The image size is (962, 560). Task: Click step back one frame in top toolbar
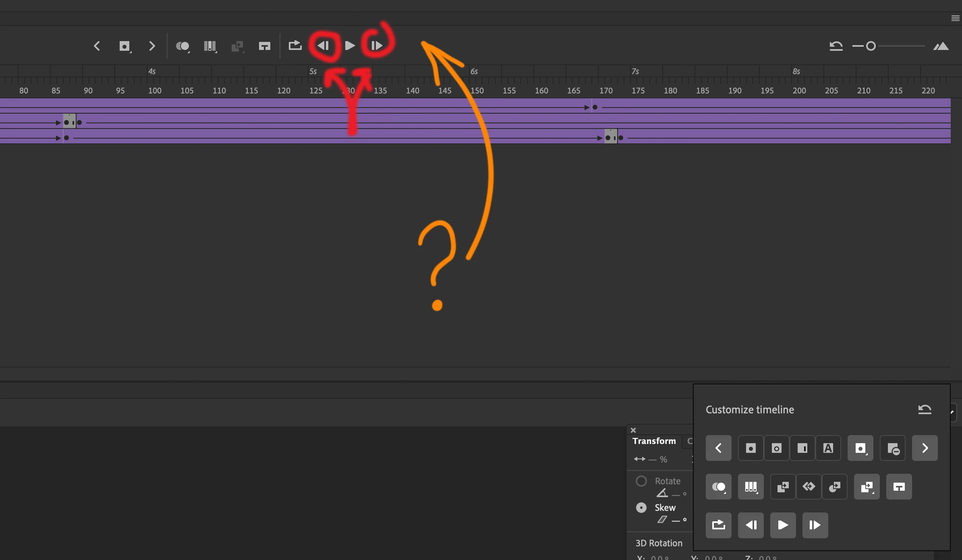tap(323, 46)
